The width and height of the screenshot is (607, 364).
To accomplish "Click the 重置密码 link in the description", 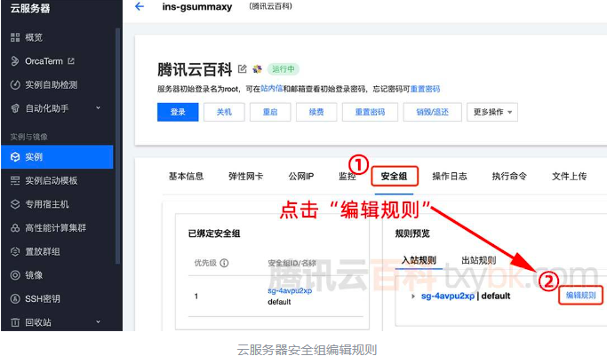I will point(423,90).
